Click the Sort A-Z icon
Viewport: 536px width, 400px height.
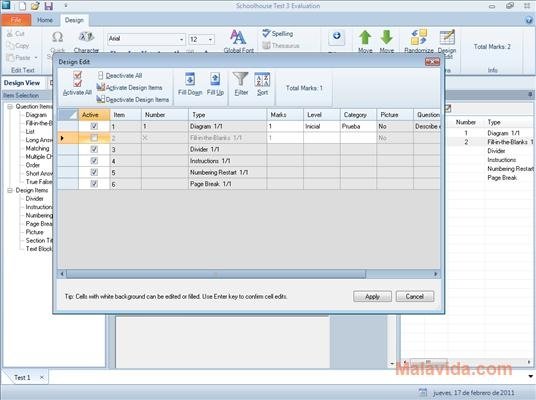click(x=262, y=79)
